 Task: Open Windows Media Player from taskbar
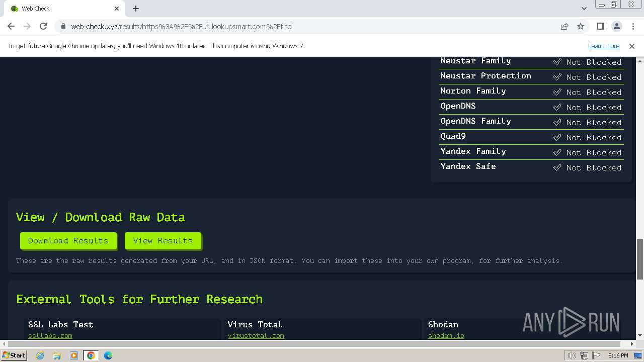tap(74, 355)
